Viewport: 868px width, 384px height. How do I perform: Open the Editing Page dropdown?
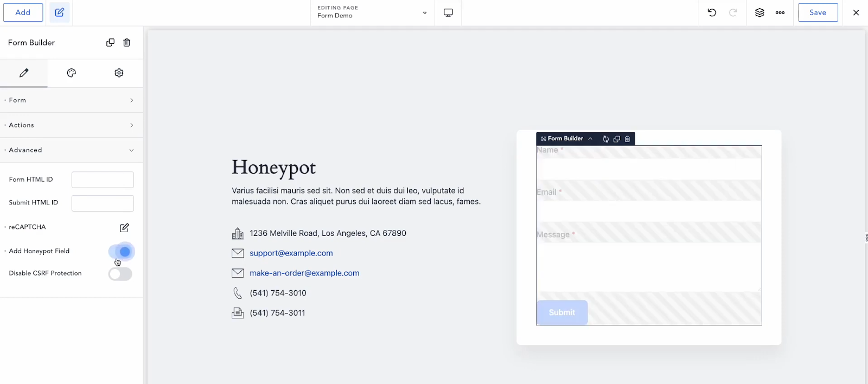point(372,12)
